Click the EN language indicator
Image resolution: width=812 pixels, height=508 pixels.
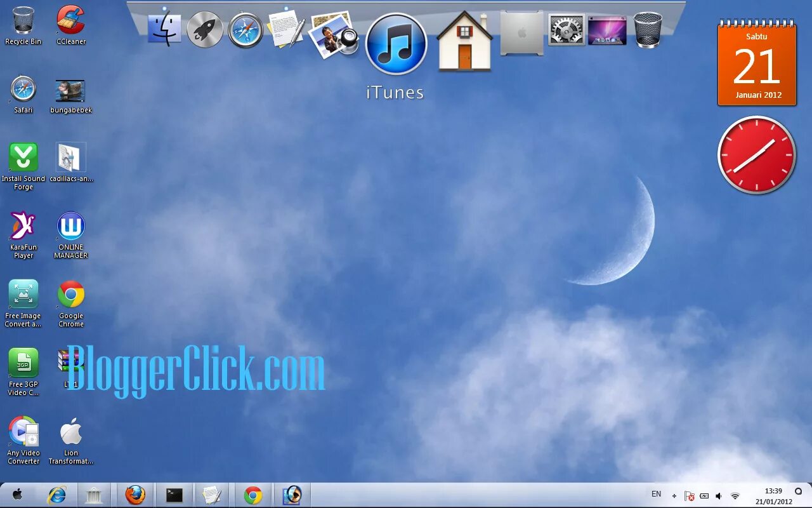[x=656, y=494]
